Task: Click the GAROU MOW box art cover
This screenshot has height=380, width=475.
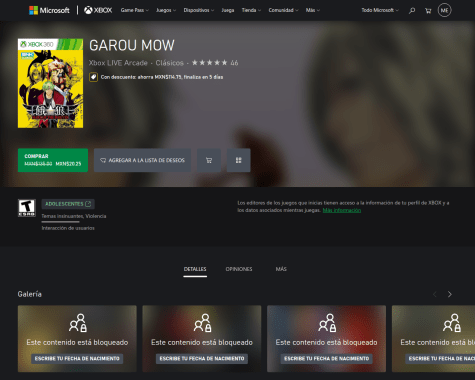Action: pos(50,83)
